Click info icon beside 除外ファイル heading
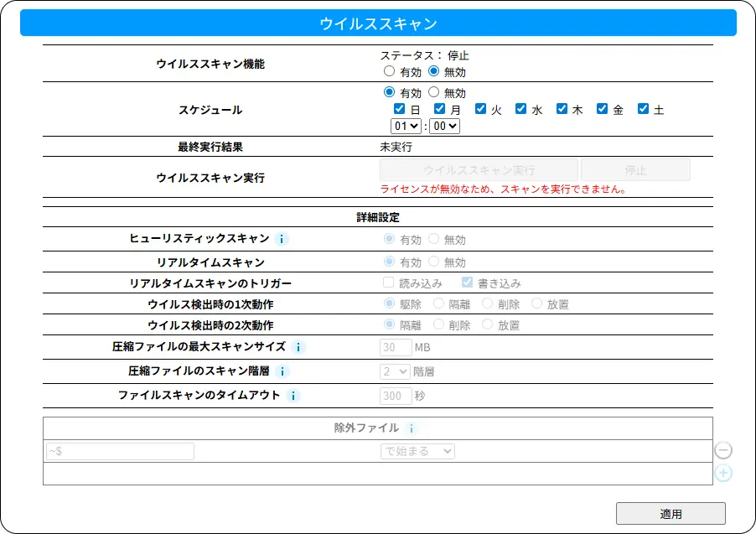The height and width of the screenshot is (534, 756). [x=412, y=428]
